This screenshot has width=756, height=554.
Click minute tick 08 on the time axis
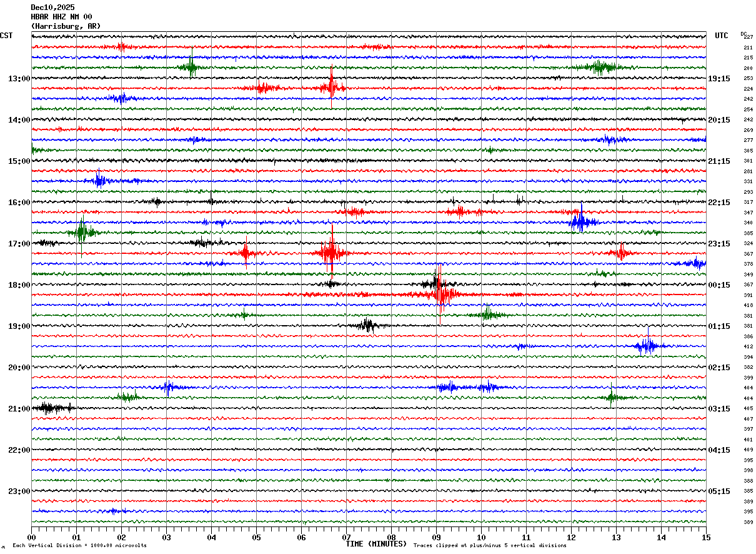pos(391,537)
